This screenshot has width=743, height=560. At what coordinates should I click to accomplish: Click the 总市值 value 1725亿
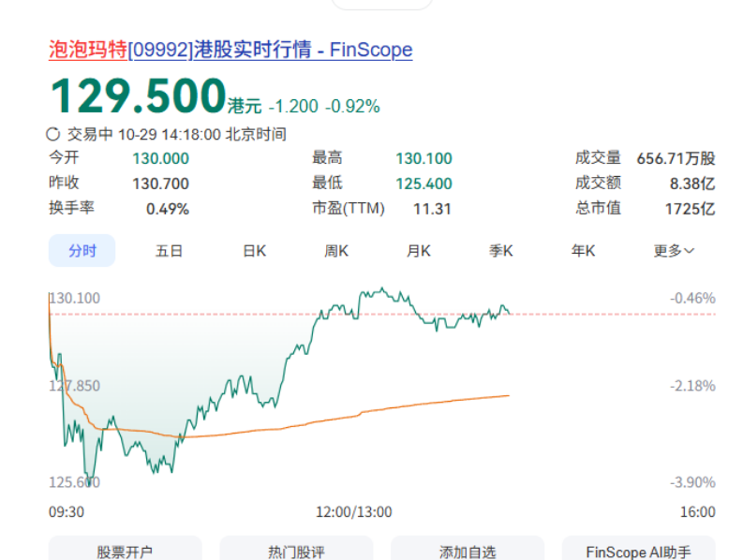point(690,209)
